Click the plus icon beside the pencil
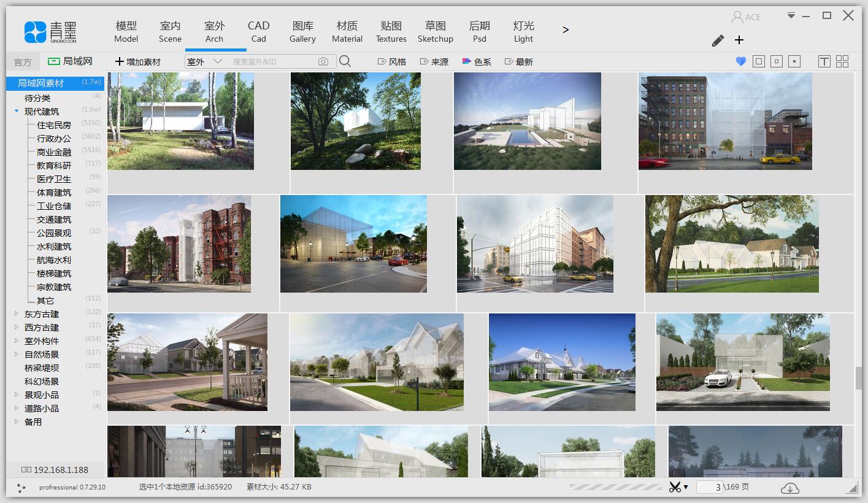 pyautogui.click(x=739, y=40)
